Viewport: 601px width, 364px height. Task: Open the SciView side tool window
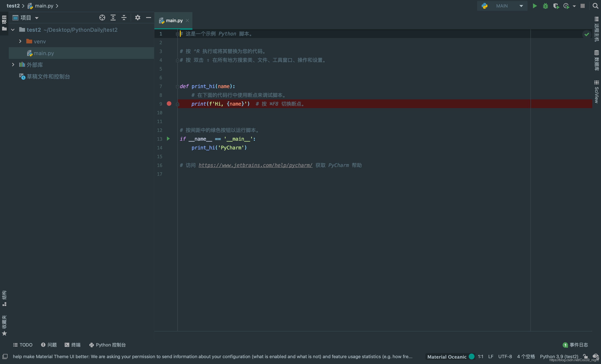[596, 91]
